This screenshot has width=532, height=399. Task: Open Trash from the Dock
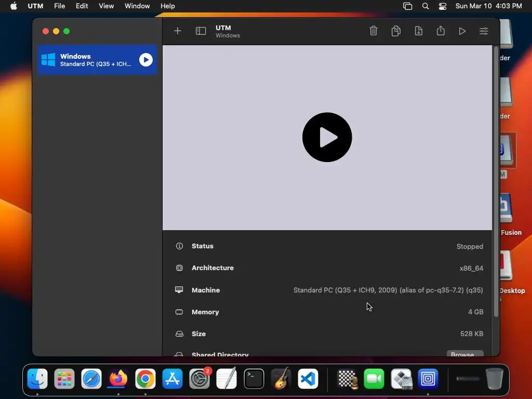(x=495, y=379)
